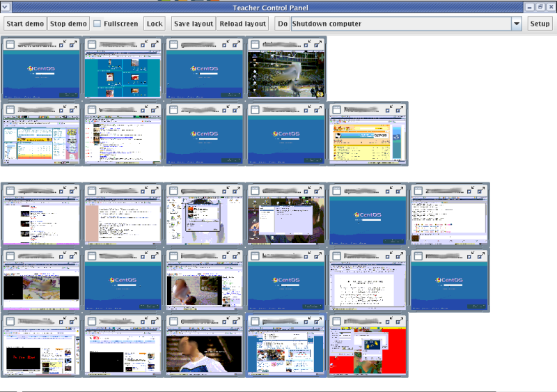Run the selected action with Do
This screenshot has height=392, width=557.
click(283, 24)
